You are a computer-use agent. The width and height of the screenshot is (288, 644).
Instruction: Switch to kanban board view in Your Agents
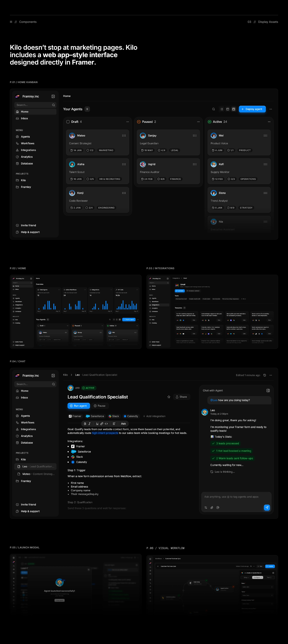coord(234,109)
